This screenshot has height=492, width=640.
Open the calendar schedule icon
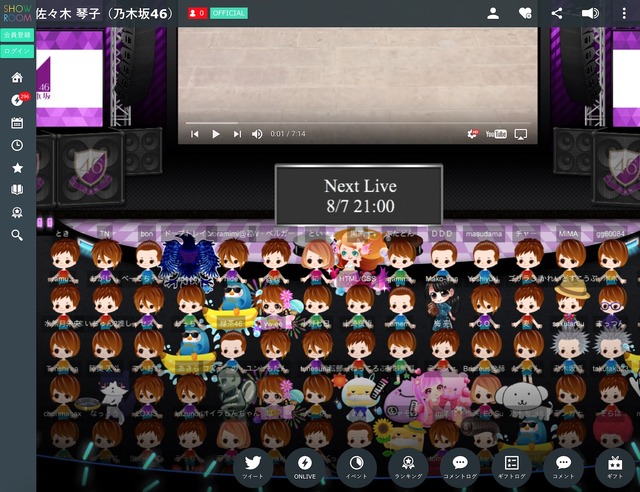(17, 122)
